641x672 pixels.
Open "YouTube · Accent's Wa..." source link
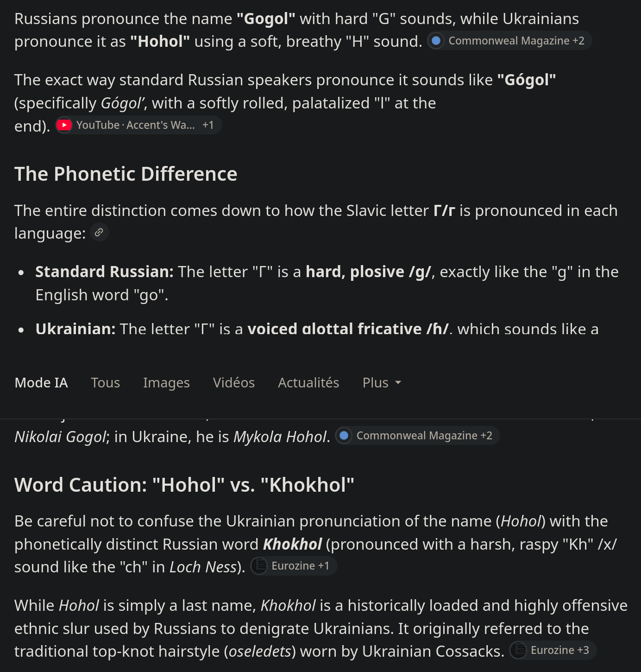point(138,125)
